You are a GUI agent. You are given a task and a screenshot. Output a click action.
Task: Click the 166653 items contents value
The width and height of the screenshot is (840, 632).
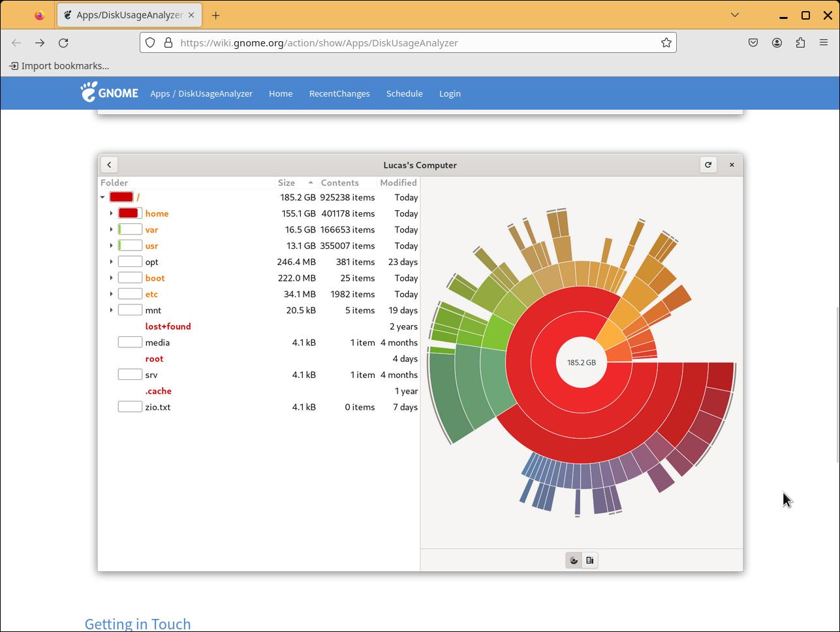[347, 230]
